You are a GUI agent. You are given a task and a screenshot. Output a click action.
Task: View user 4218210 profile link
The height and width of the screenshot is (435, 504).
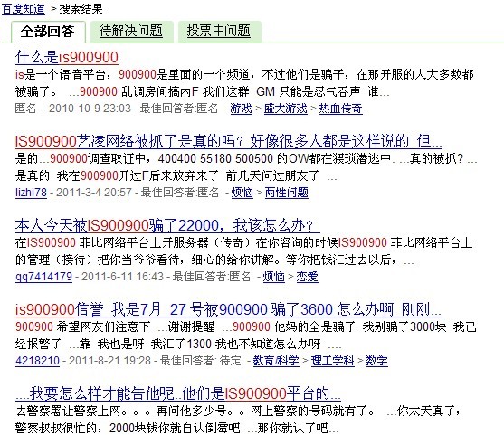point(38,361)
